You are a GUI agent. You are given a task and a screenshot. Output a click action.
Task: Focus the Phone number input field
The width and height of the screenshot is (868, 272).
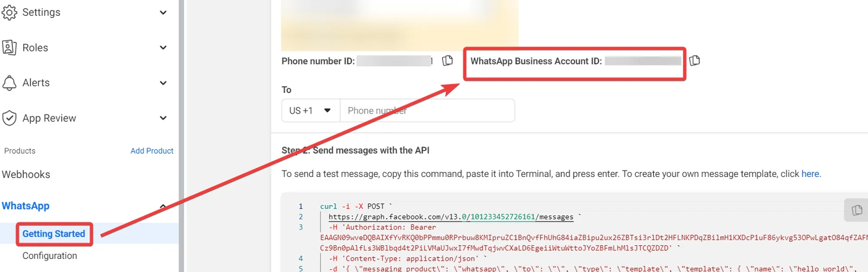427,110
